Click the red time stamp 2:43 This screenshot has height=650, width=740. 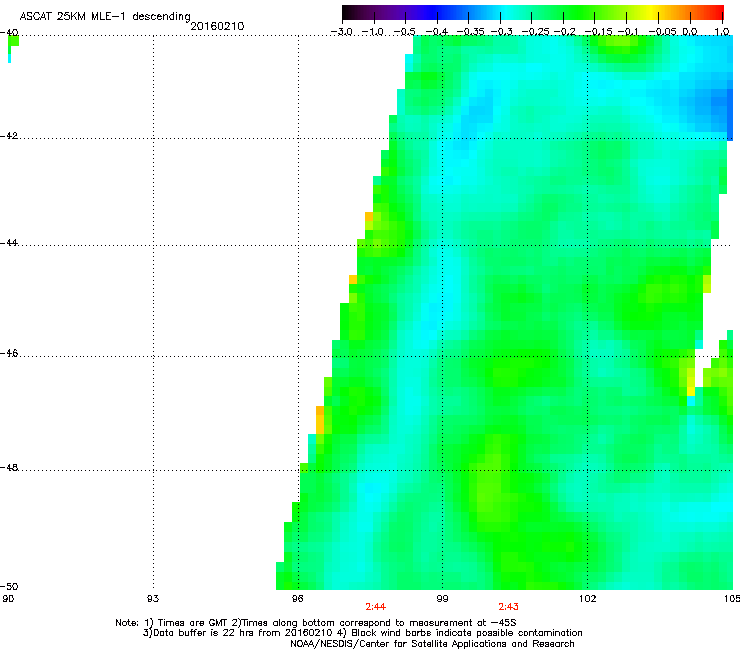click(508, 607)
